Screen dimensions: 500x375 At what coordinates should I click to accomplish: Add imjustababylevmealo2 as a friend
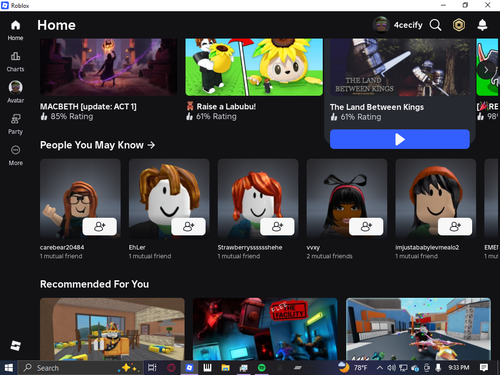click(x=455, y=227)
